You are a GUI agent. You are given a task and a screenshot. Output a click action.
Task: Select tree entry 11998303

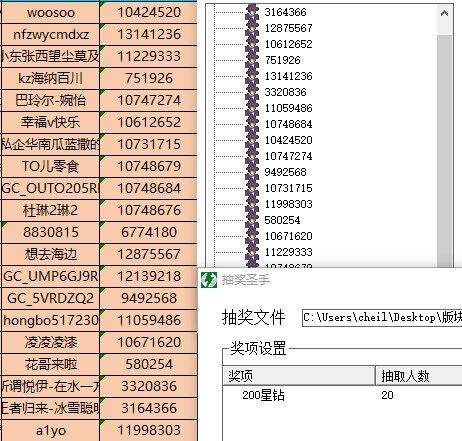point(288,204)
